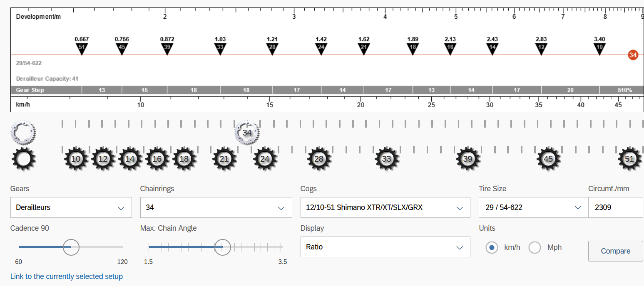
Task: Click the Circumference mm input field
Action: click(615, 207)
